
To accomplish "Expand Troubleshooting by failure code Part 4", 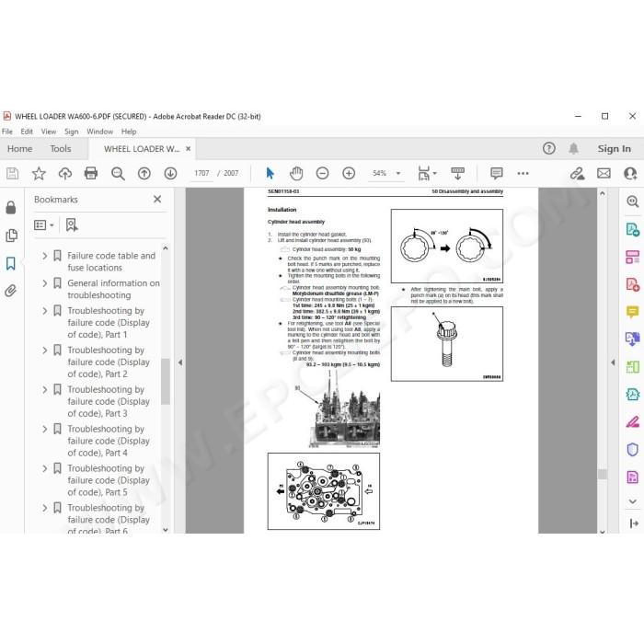I will pyautogui.click(x=44, y=429).
